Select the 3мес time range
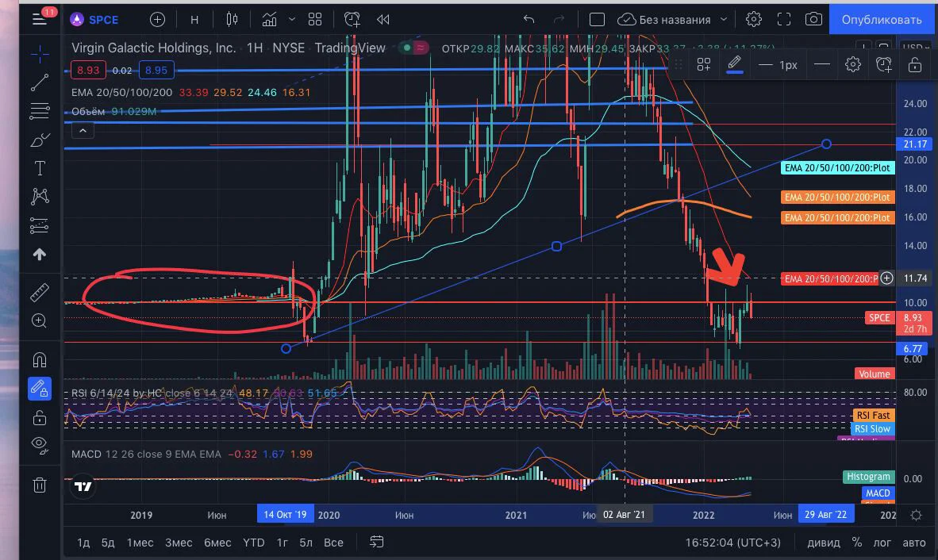The width and height of the screenshot is (938, 560). (179, 543)
